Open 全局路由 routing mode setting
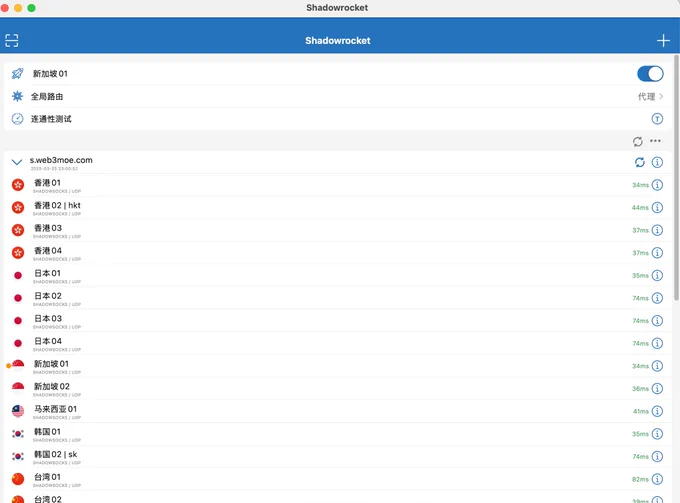 (x=340, y=96)
